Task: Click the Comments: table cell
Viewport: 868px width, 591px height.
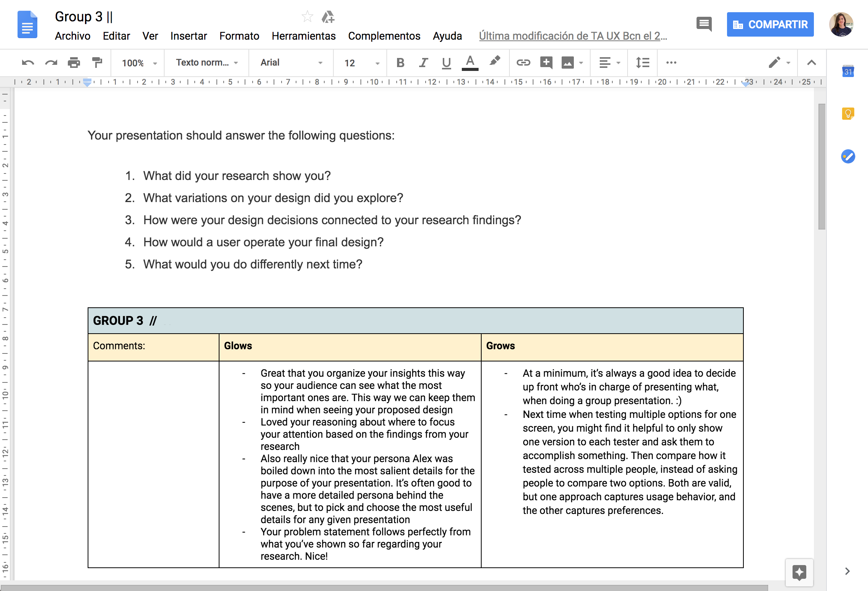Action: coord(154,347)
